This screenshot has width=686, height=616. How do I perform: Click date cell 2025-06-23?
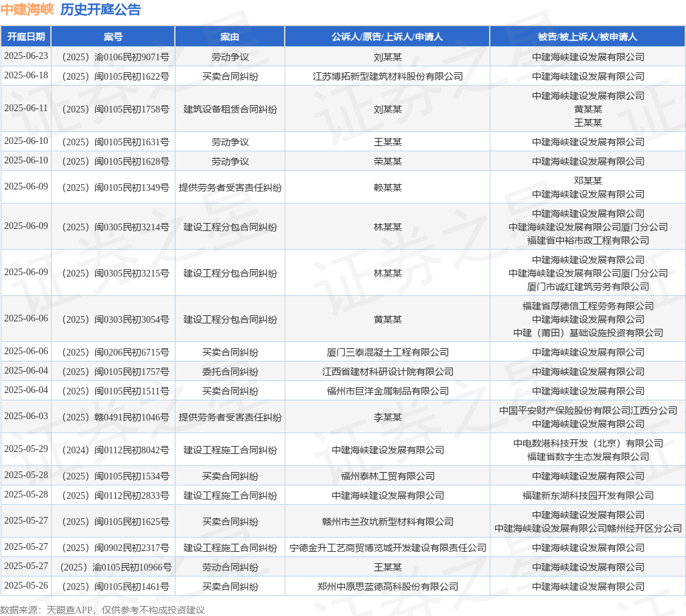click(x=26, y=56)
